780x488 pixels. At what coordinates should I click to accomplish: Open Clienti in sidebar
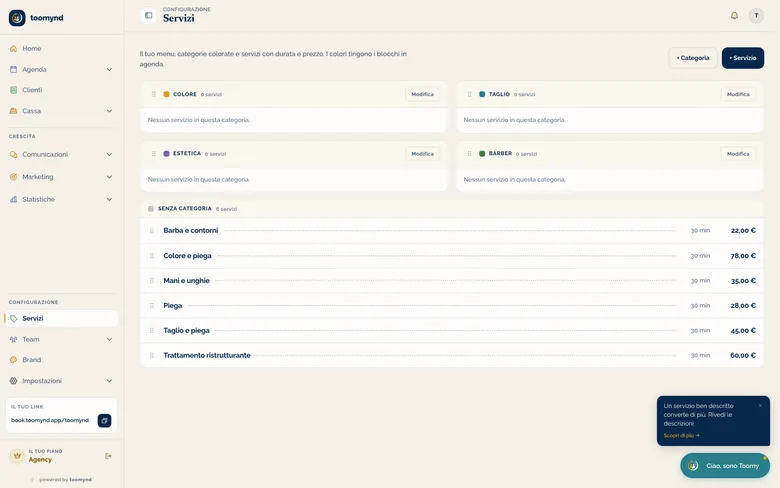click(x=61, y=90)
